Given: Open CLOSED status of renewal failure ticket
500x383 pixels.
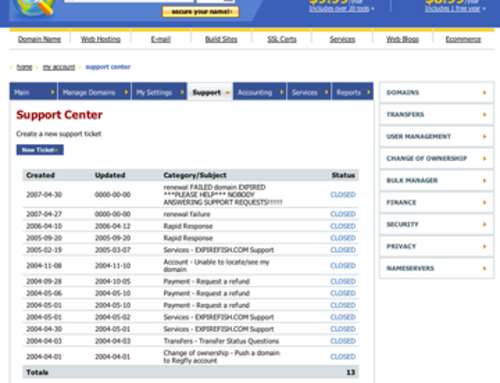Looking at the screenshot, I should 343,214.
